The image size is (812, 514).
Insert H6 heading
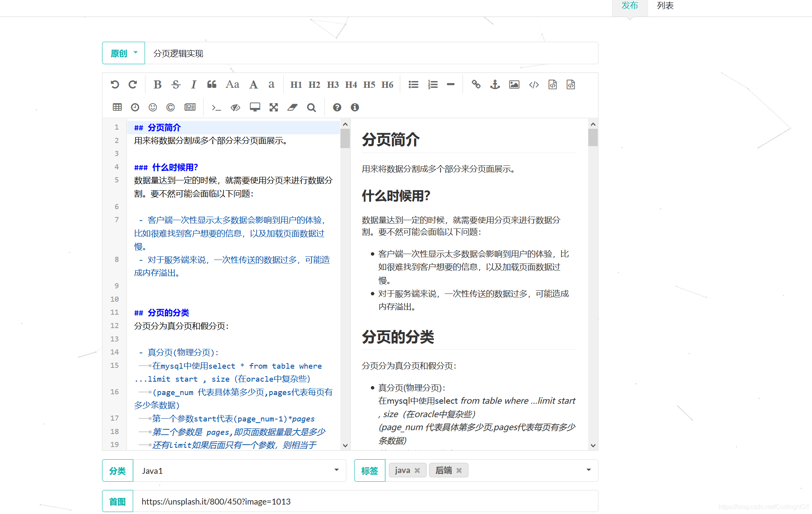(388, 85)
